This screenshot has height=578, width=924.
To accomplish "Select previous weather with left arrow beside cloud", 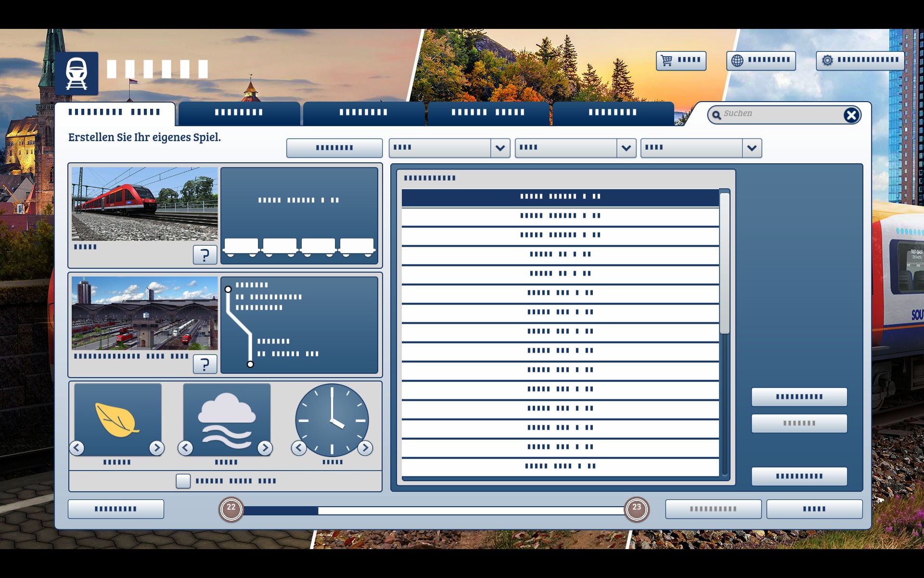I will 186,448.
